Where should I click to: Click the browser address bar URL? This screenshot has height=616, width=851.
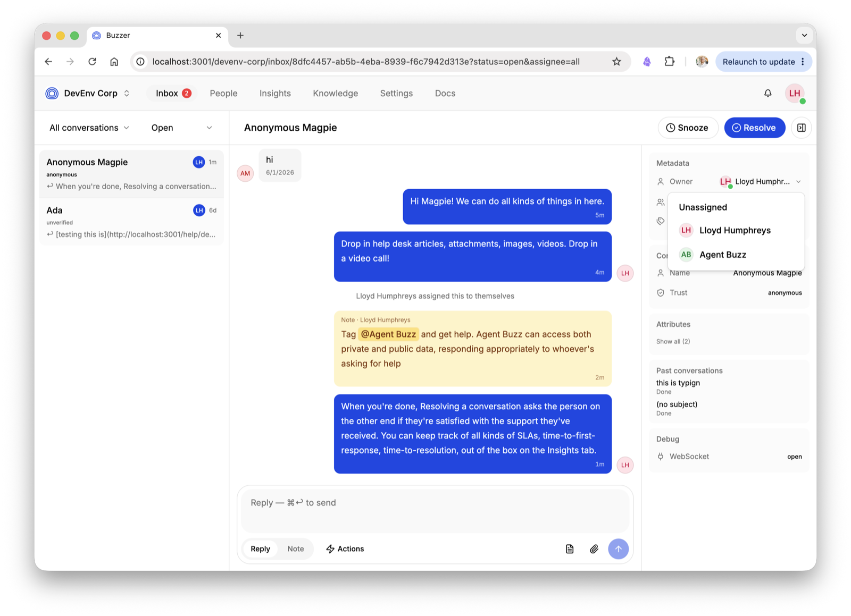366,62
